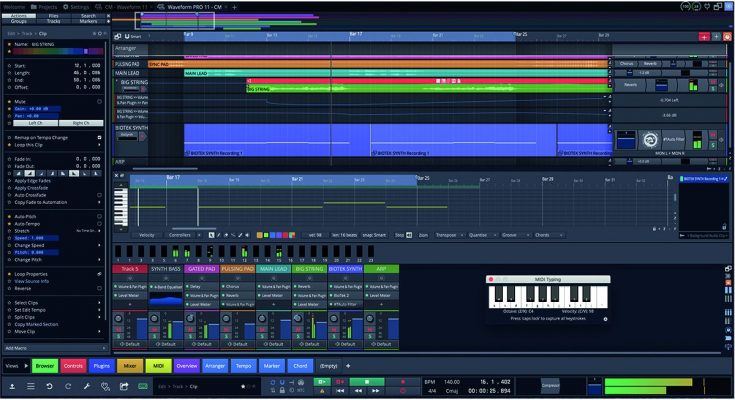735x400 pixels.
Task: Toggle the Auto Crossfade checkbox
Action: [x=99, y=195]
